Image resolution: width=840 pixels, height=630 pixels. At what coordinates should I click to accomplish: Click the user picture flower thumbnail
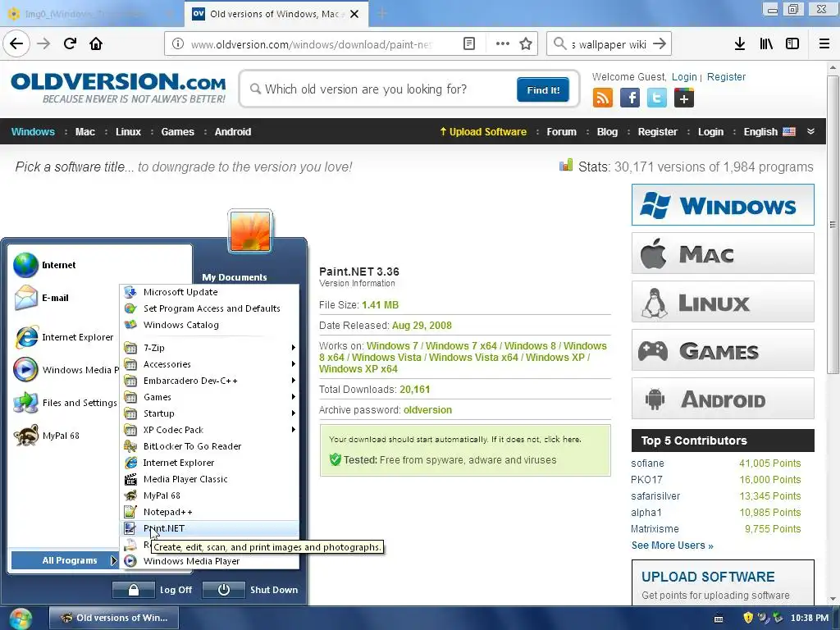click(x=250, y=231)
